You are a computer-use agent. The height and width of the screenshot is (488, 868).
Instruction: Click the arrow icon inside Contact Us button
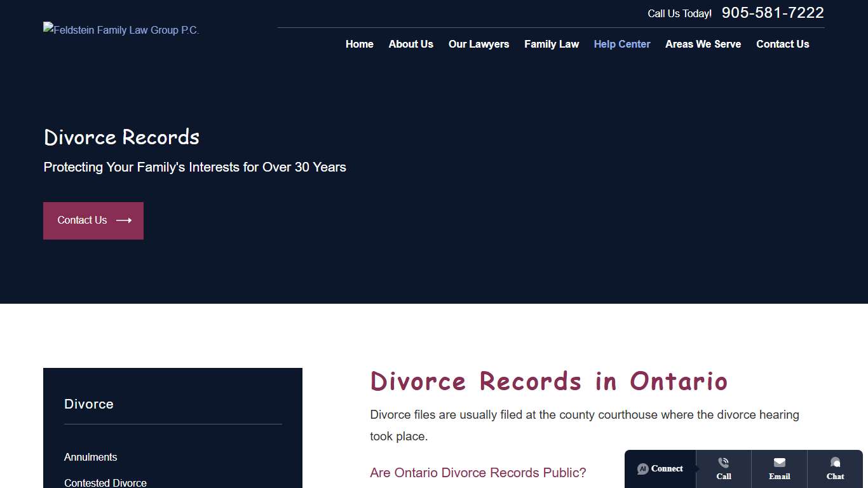point(123,220)
